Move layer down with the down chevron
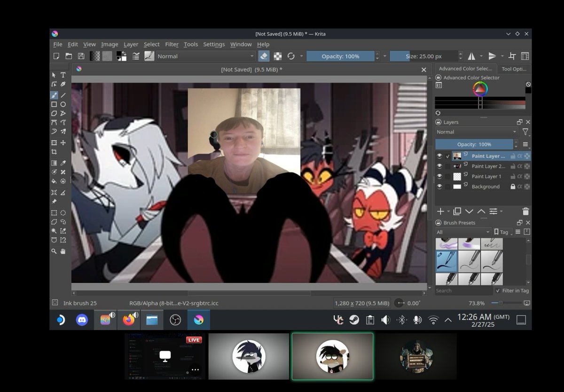The width and height of the screenshot is (564, 392). [x=469, y=212]
